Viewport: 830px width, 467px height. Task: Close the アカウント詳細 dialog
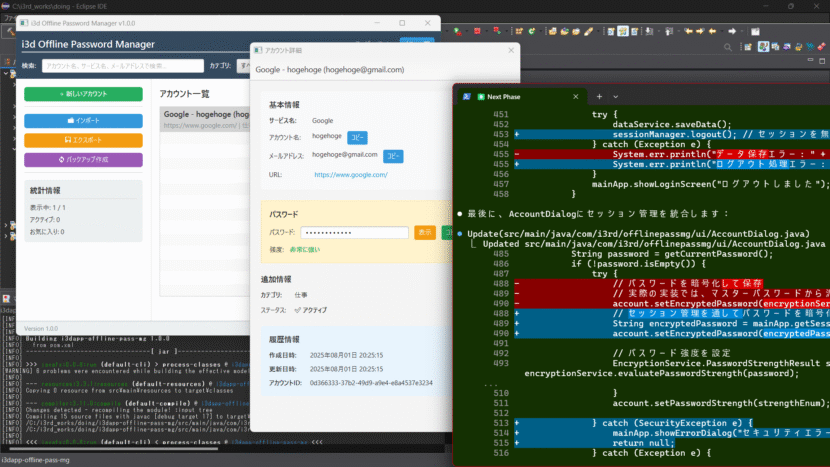point(511,50)
